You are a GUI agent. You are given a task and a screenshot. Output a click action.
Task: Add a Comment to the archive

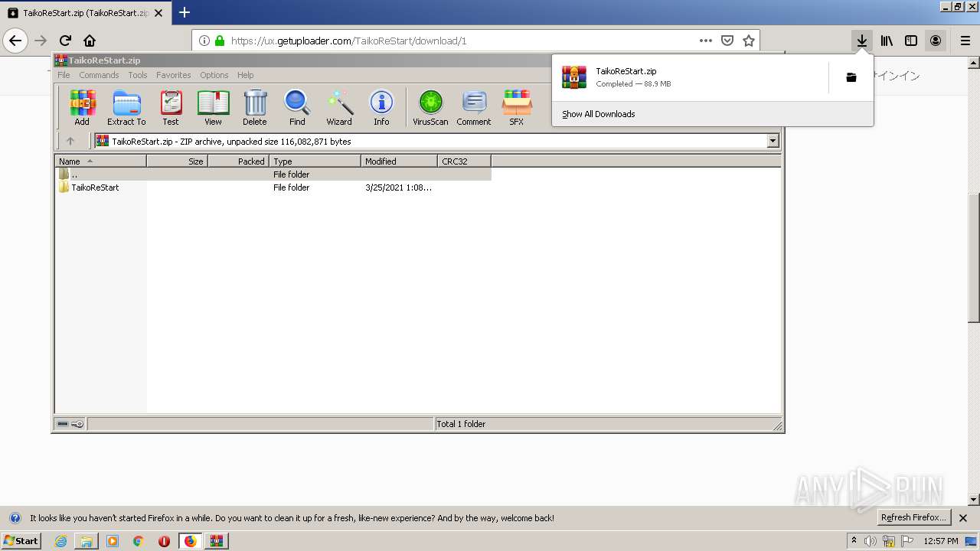click(474, 107)
